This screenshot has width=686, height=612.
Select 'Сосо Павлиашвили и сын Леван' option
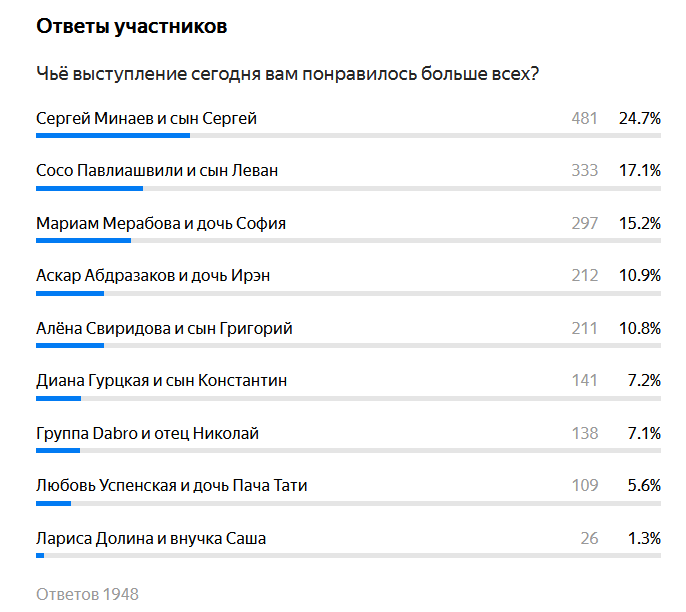(157, 170)
